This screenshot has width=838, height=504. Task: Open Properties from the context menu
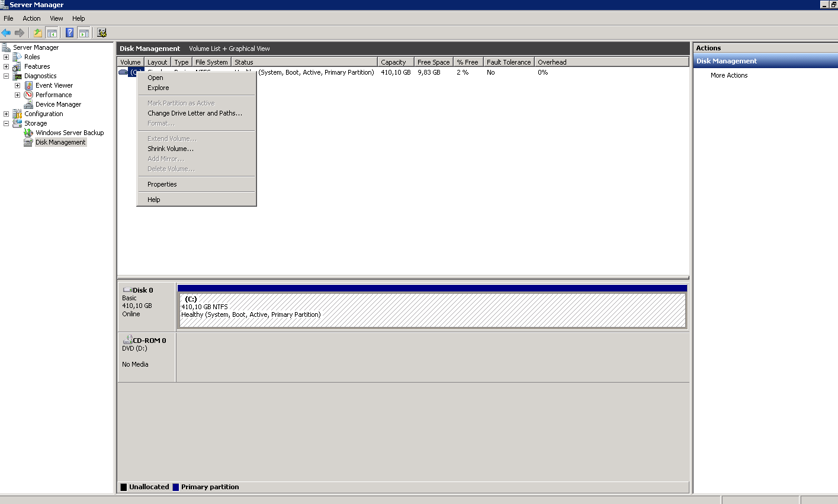pyautogui.click(x=196, y=184)
